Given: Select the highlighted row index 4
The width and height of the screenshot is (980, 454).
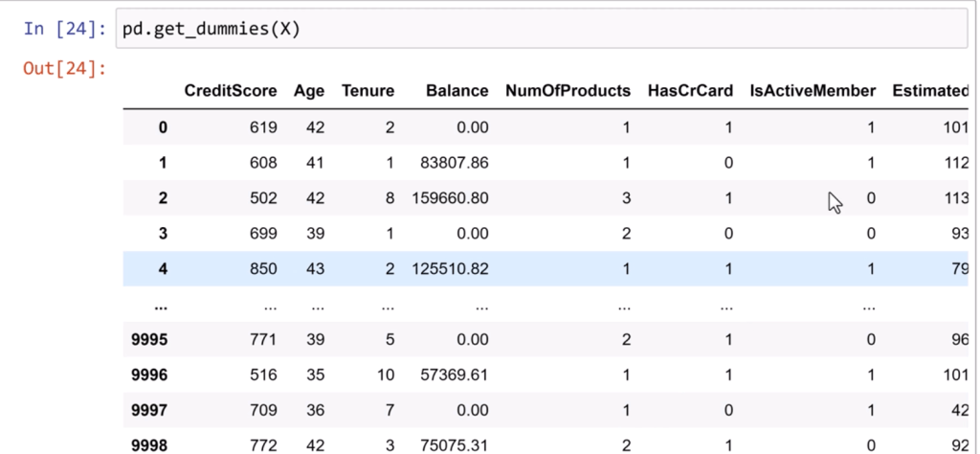Looking at the screenshot, I should [162, 269].
